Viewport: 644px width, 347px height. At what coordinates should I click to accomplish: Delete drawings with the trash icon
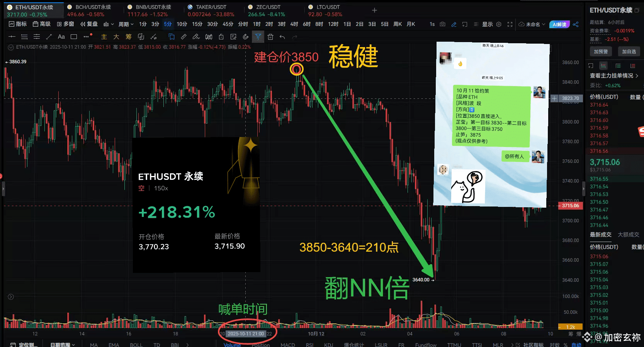tap(270, 37)
